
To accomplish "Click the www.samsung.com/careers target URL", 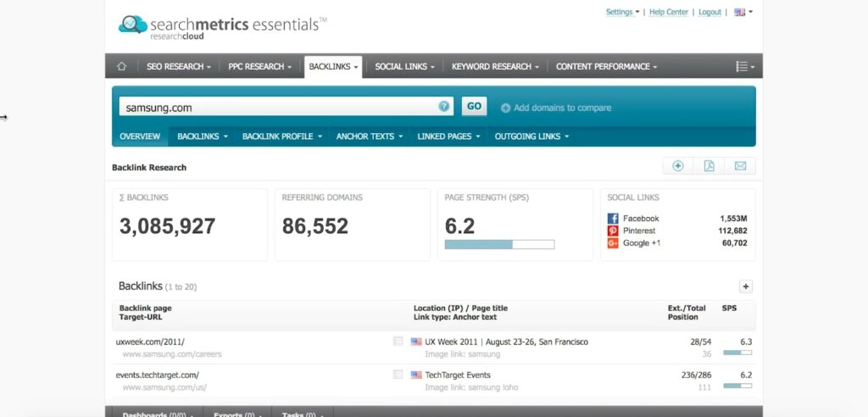I will 172,354.
